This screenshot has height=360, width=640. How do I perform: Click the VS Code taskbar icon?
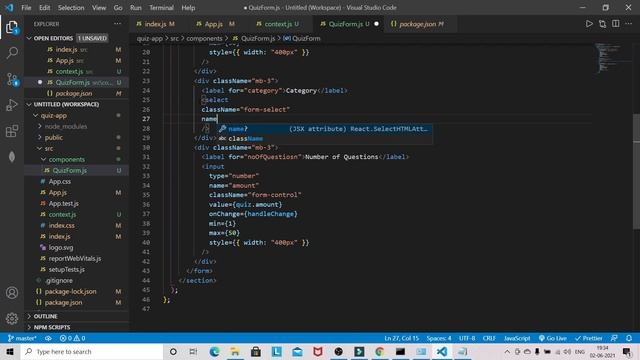(442, 352)
